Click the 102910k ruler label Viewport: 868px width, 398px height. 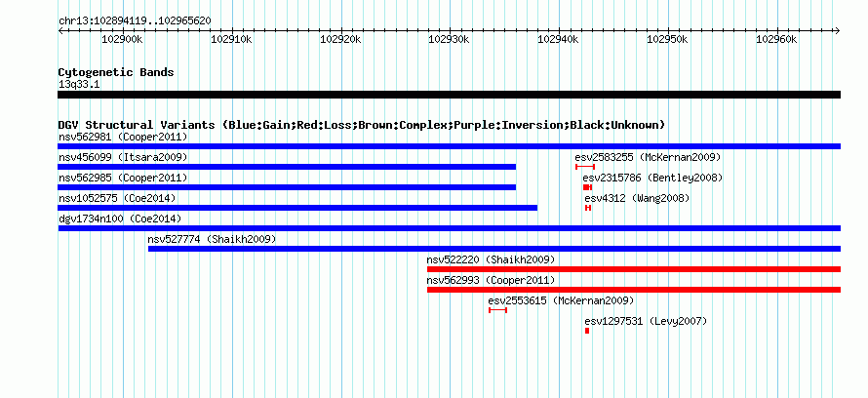(x=231, y=39)
